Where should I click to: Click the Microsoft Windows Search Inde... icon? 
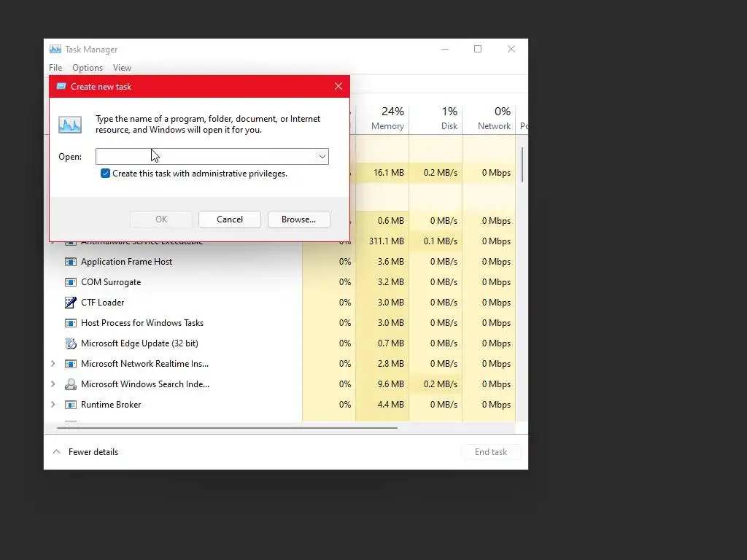(71, 384)
